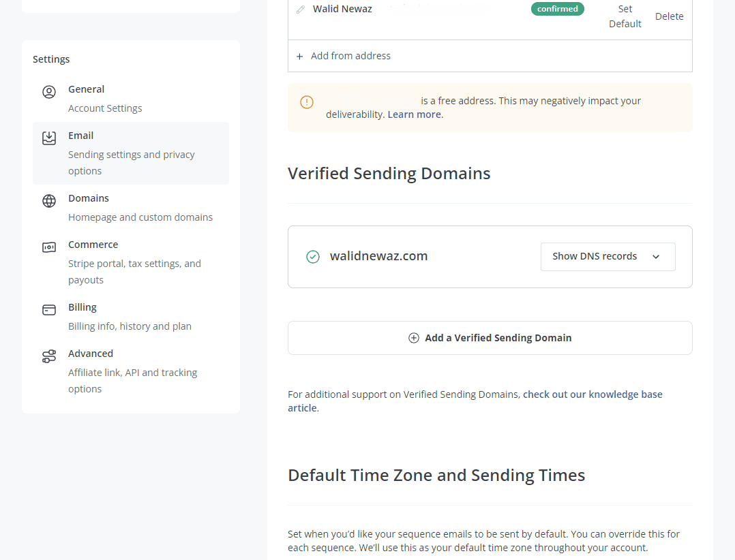Image resolution: width=735 pixels, height=560 pixels.
Task: Click 'Sending settings and privacy options' text
Action: [131, 162]
